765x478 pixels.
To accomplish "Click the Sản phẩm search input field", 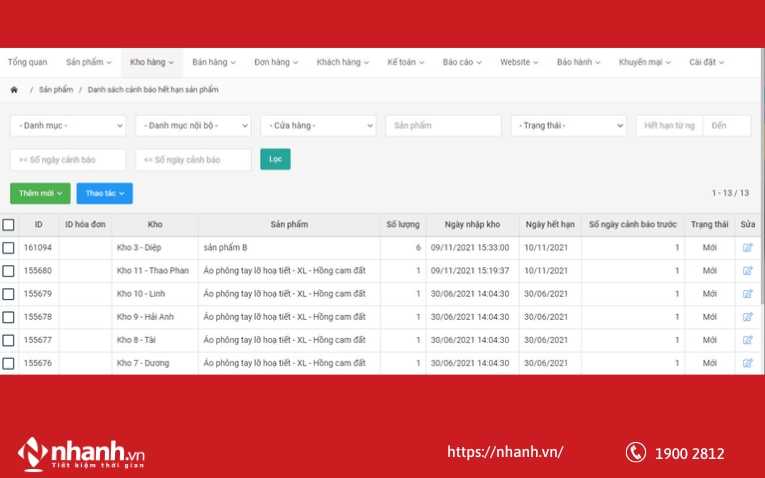I will coord(443,126).
